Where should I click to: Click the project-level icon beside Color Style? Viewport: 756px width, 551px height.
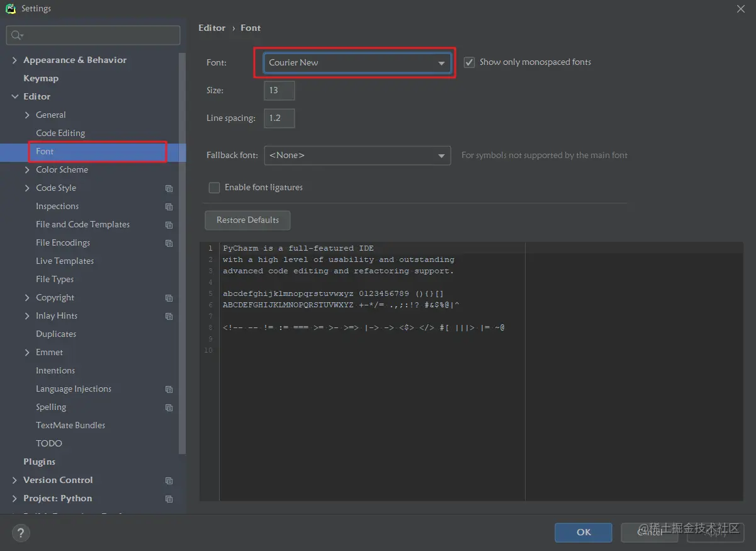point(169,188)
